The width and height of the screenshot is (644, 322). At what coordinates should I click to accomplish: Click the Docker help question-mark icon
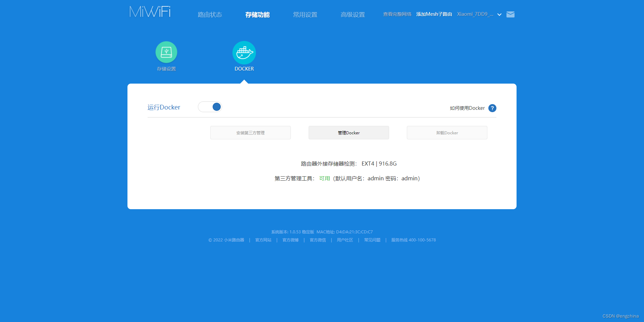coord(492,108)
